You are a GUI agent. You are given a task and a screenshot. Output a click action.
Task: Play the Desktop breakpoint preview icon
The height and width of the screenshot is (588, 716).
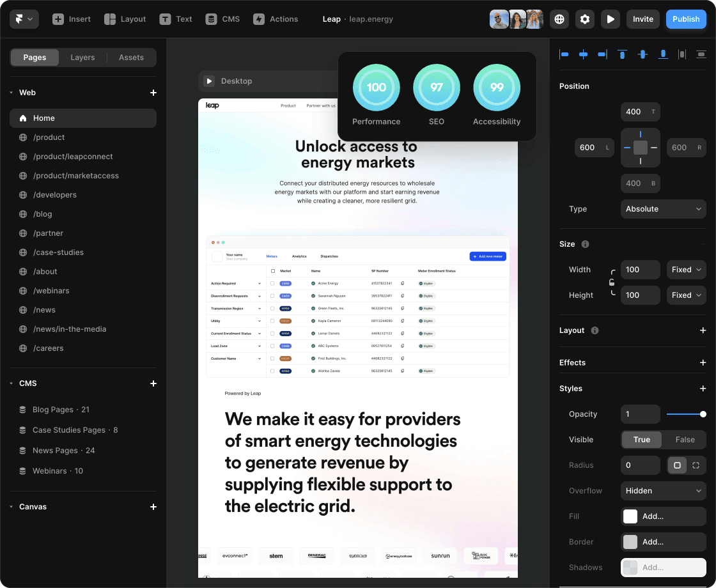(x=209, y=81)
